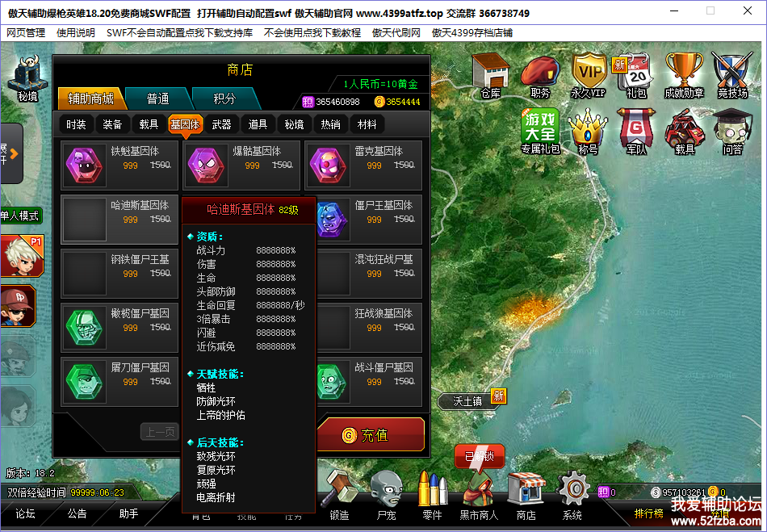Open the 永久VIP shield icon

click(589, 76)
